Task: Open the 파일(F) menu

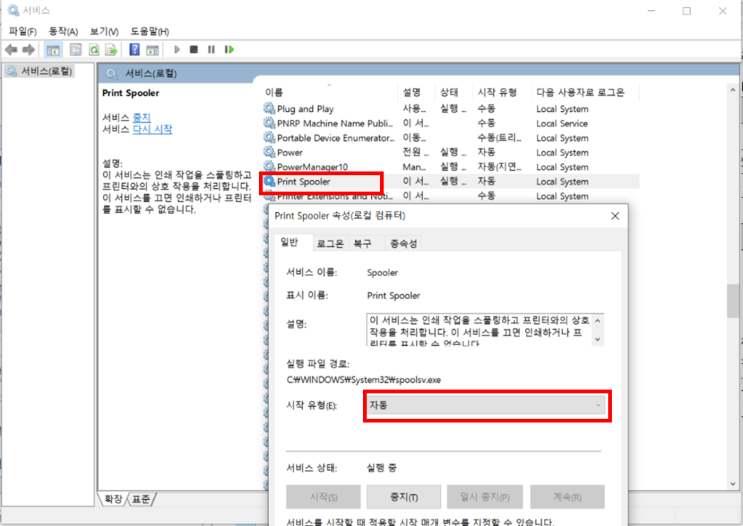Action: 23,31
